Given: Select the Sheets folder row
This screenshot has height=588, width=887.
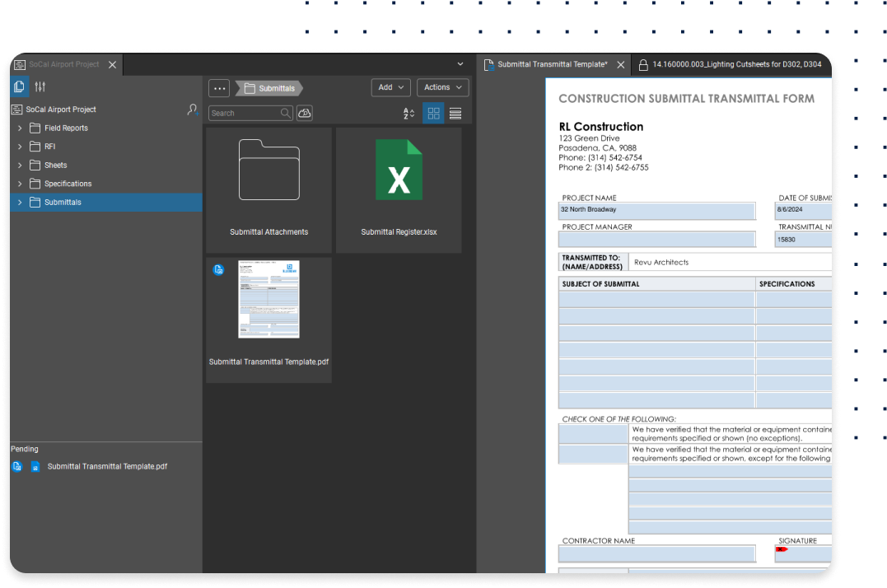Looking at the screenshot, I should pyautogui.click(x=105, y=165).
